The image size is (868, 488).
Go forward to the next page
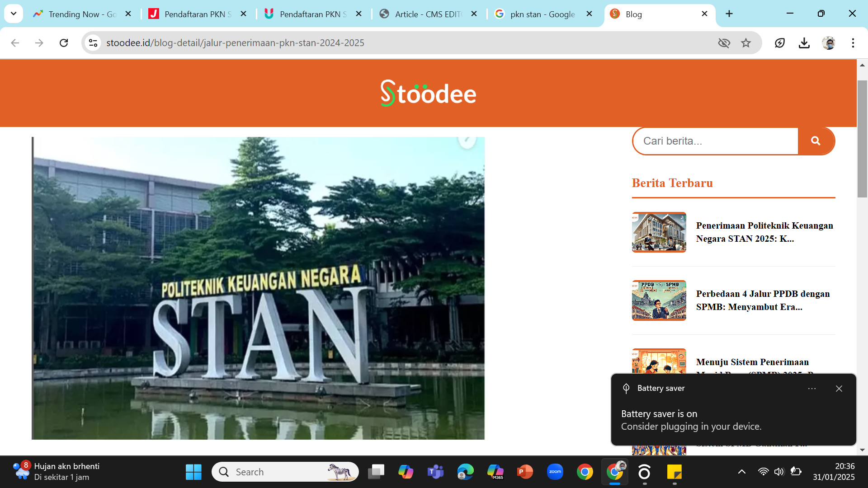(39, 43)
